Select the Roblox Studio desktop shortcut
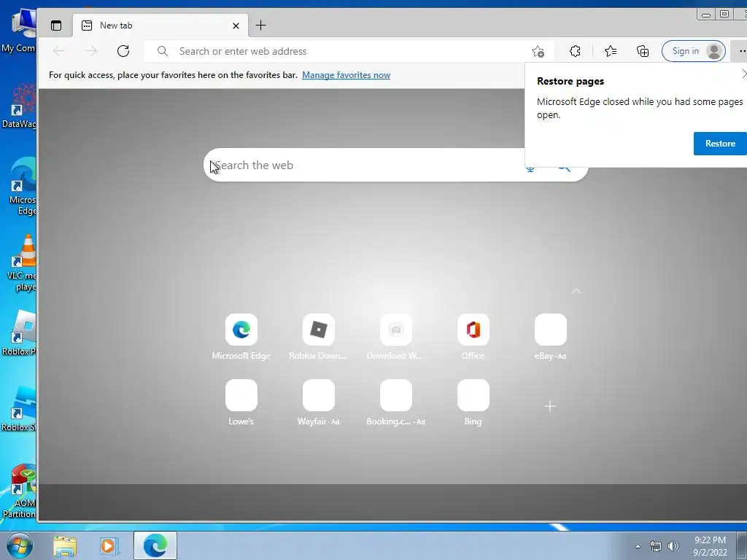 click(19, 410)
